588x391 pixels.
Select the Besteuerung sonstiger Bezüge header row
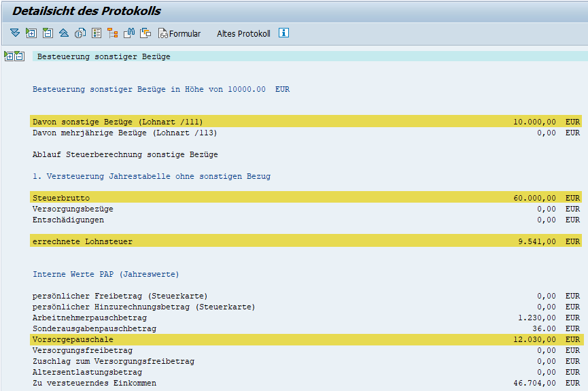[x=310, y=56]
